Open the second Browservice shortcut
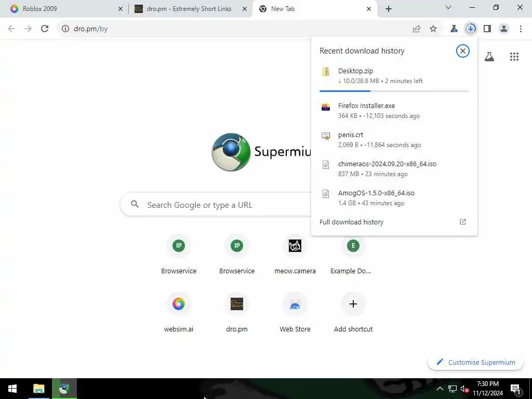 pos(237,255)
